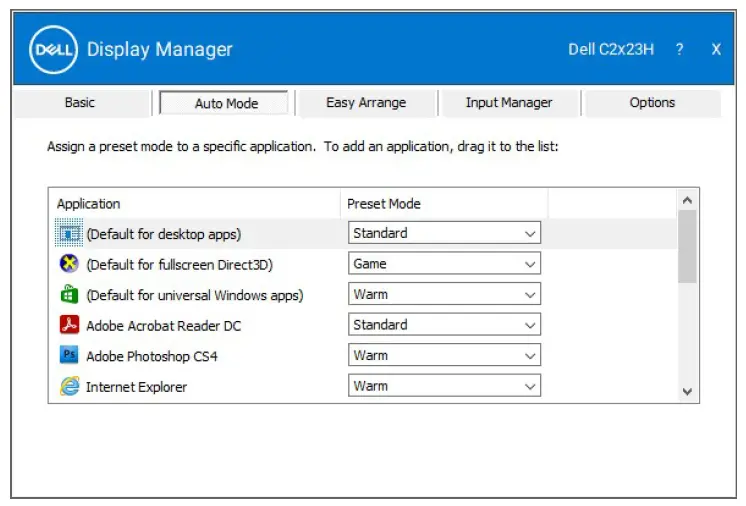The width and height of the screenshot is (746, 506).
Task: Click the universal Windows apps store icon
Action: coord(69,294)
